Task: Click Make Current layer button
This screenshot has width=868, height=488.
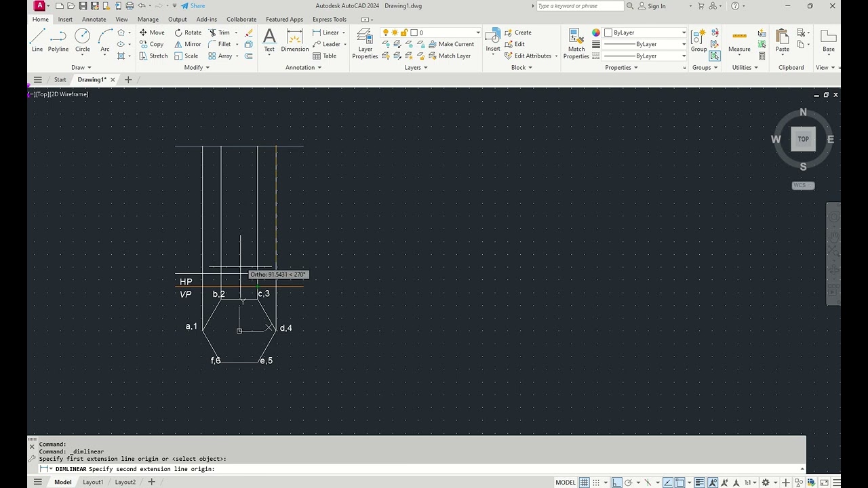Action: click(451, 44)
